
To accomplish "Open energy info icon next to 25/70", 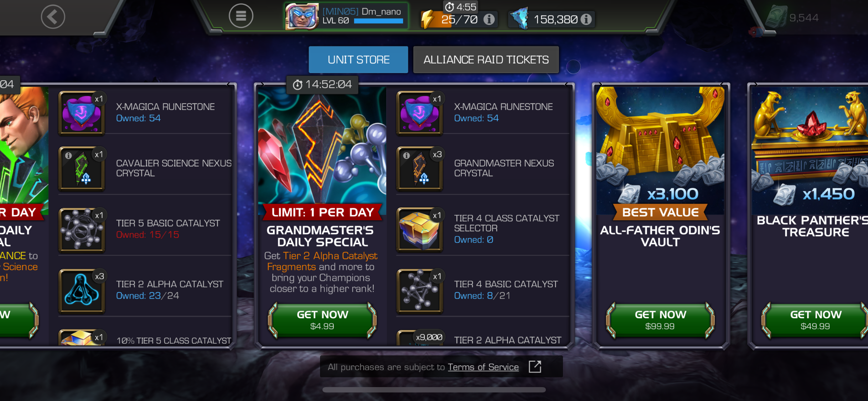I will tap(489, 19).
